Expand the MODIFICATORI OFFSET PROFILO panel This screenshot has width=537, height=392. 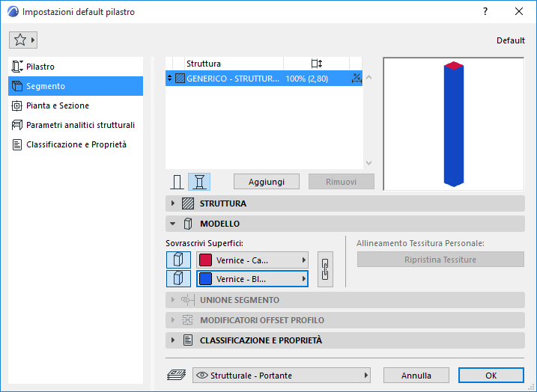coord(173,320)
